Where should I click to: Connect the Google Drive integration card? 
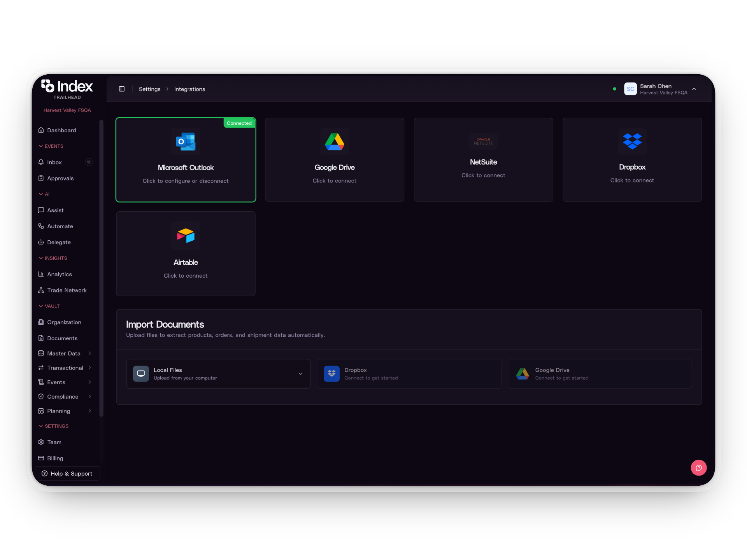(335, 159)
